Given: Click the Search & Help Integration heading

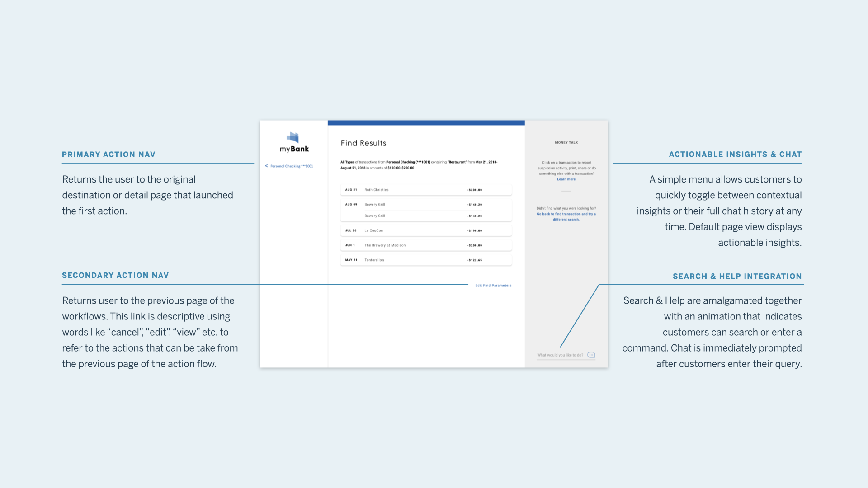Looking at the screenshot, I should pos(737,277).
